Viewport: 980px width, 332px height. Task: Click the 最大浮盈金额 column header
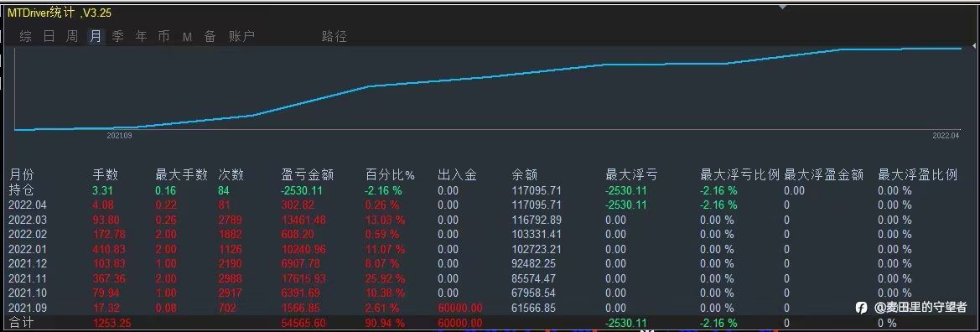coord(824,175)
